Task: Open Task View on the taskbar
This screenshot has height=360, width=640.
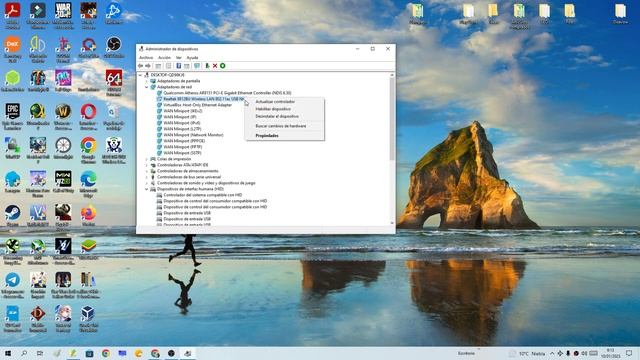Action: [x=40, y=353]
